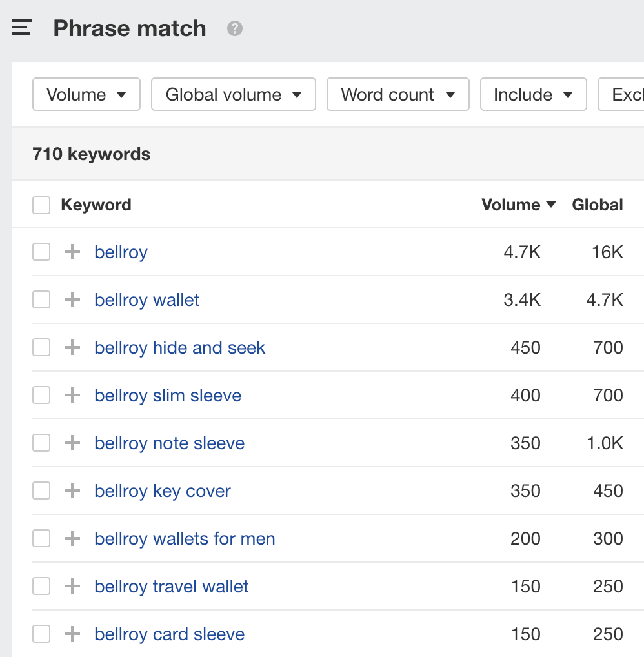
Task: Click the Global column header
Action: coord(598,205)
